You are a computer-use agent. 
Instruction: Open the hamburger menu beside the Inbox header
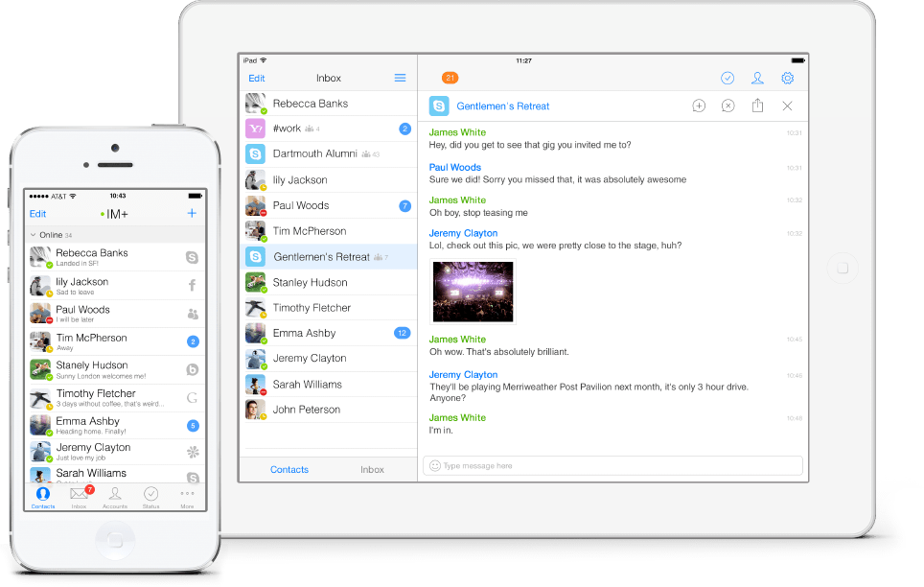tap(400, 78)
